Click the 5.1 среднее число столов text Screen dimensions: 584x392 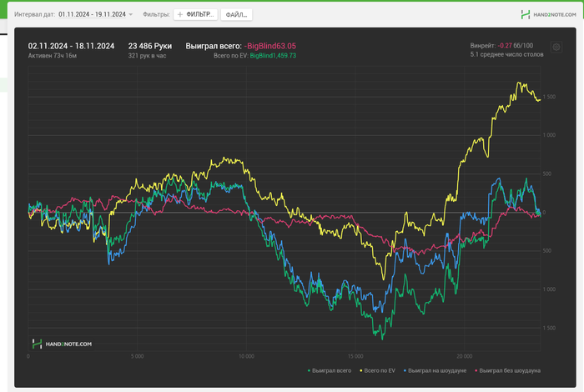point(506,55)
